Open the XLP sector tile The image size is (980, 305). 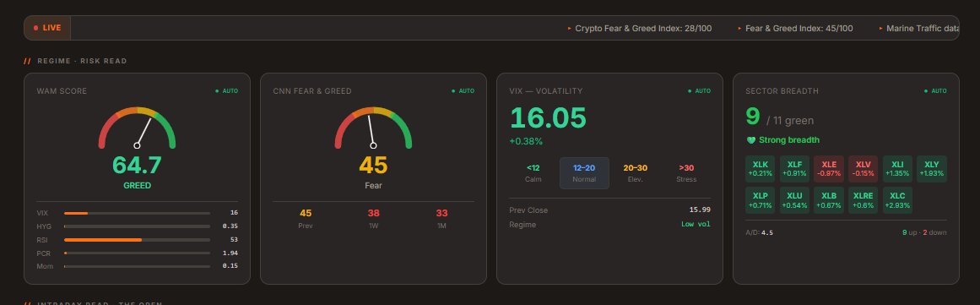760,200
